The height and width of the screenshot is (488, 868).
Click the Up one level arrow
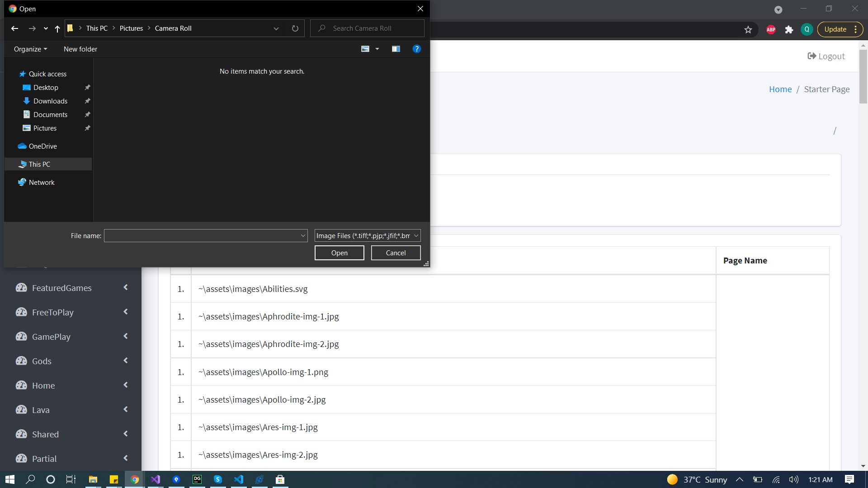point(57,28)
